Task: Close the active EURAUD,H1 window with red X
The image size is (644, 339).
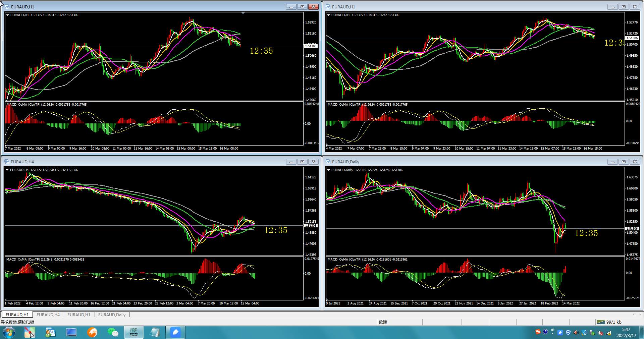Action: click(x=313, y=7)
